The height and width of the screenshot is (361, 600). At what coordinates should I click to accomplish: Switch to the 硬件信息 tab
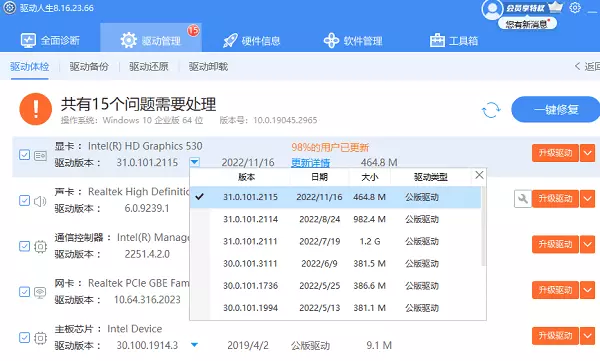pyautogui.click(x=252, y=40)
